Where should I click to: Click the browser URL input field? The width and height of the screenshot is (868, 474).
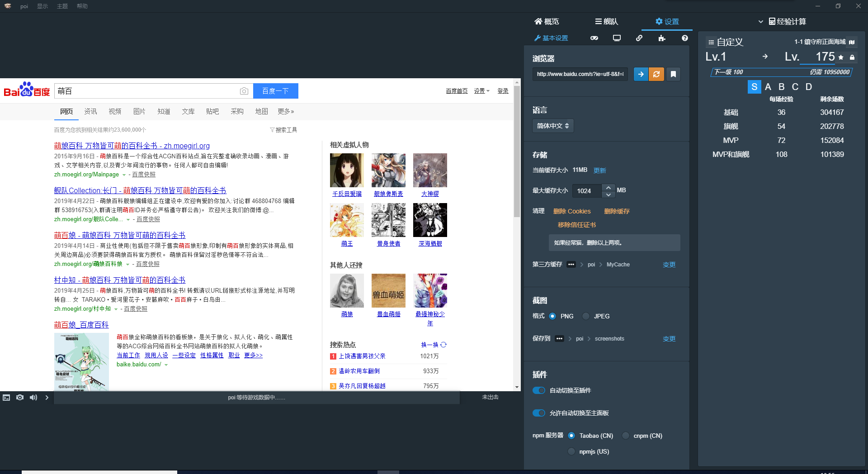(580, 74)
